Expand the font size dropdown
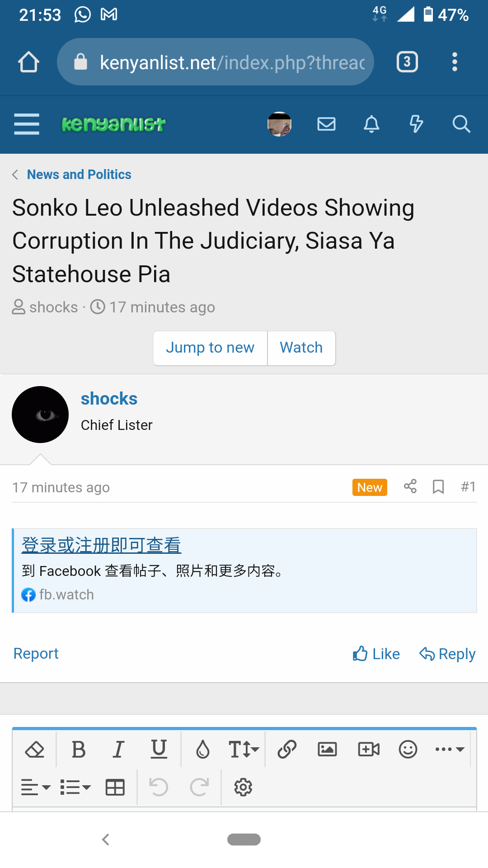 (x=244, y=749)
